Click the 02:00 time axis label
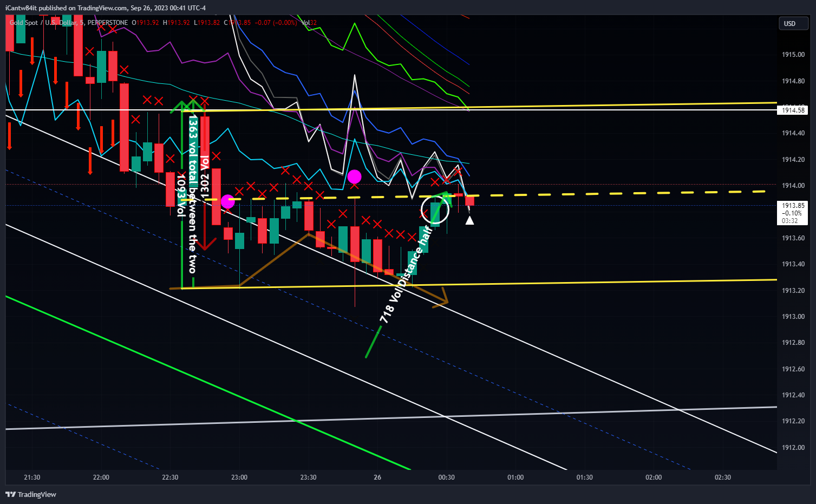Image resolution: width=816 pixels, height=504 pixels. pyautogui.click(x=654, y=477)
